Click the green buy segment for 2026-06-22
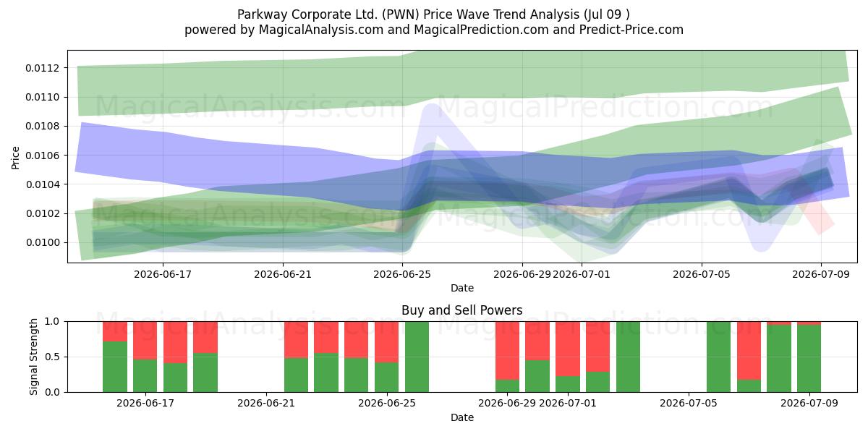The width and height of the screenshot is (868, 434). pos(296,375)
